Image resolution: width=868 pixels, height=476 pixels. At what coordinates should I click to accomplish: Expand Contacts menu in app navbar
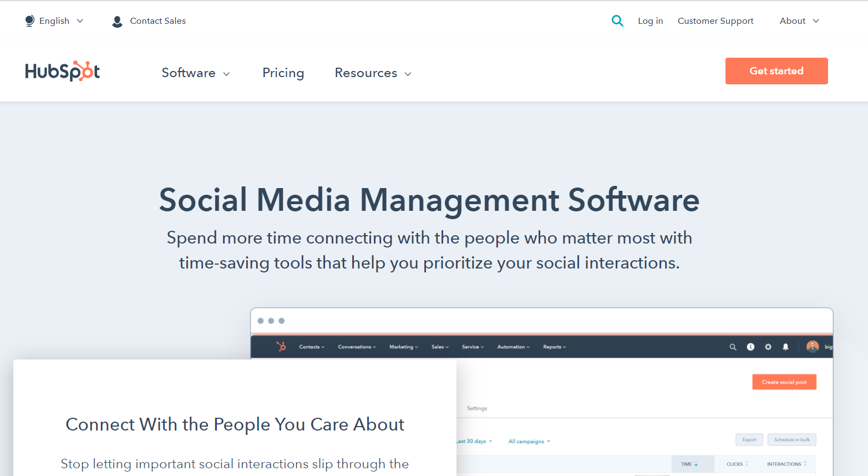(312, 347)
